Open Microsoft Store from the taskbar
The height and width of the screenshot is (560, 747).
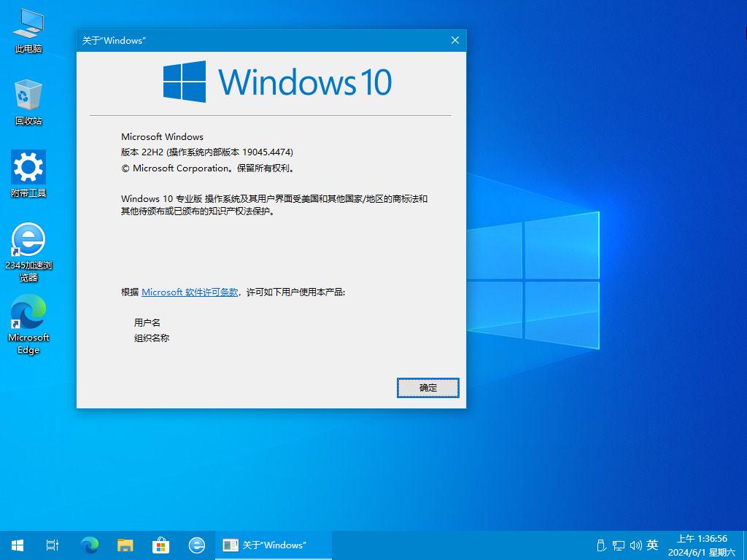pyautogui.click(x=161, y=545)
